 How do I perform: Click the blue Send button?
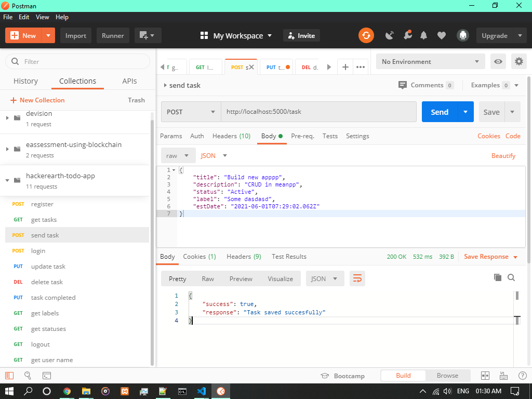pos(440,112)
